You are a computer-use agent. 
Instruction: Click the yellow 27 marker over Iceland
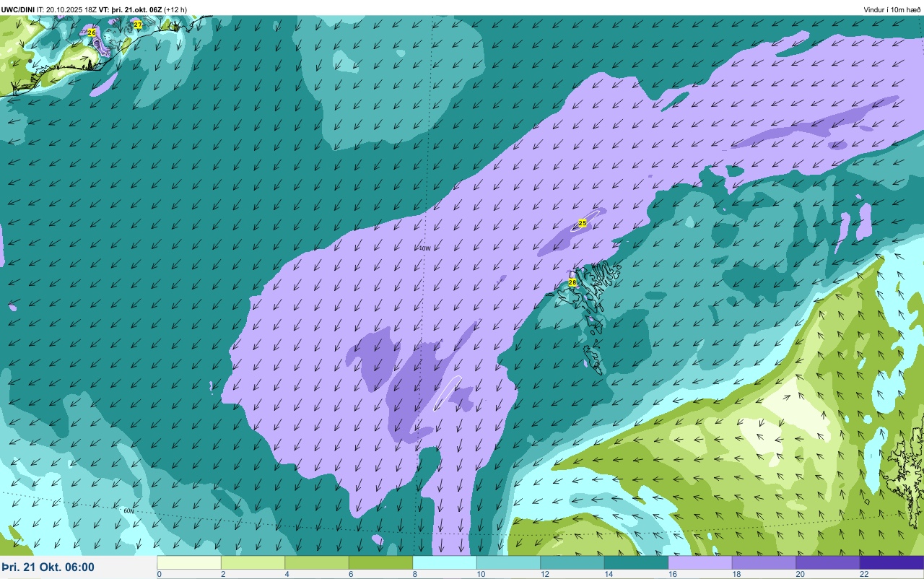coord(138,25)
